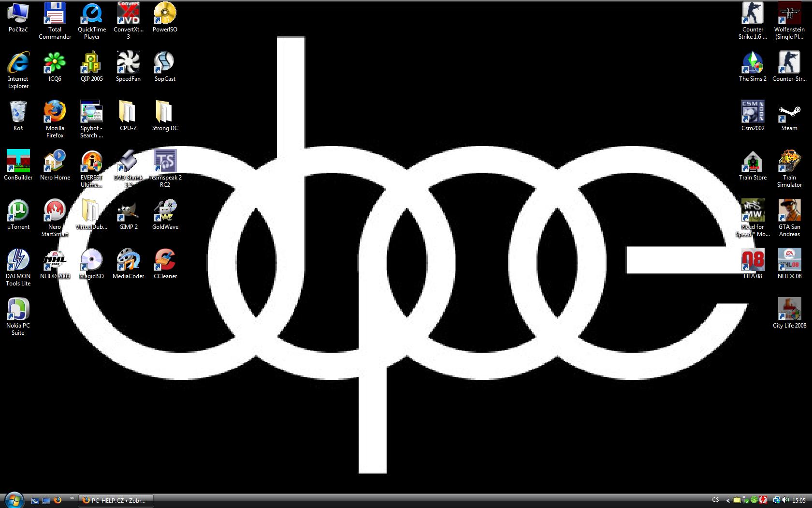This screenshot has width=812, height=508.
Task: Click the SopCast desktop shortcut
Action: click(x=165, y=67)
